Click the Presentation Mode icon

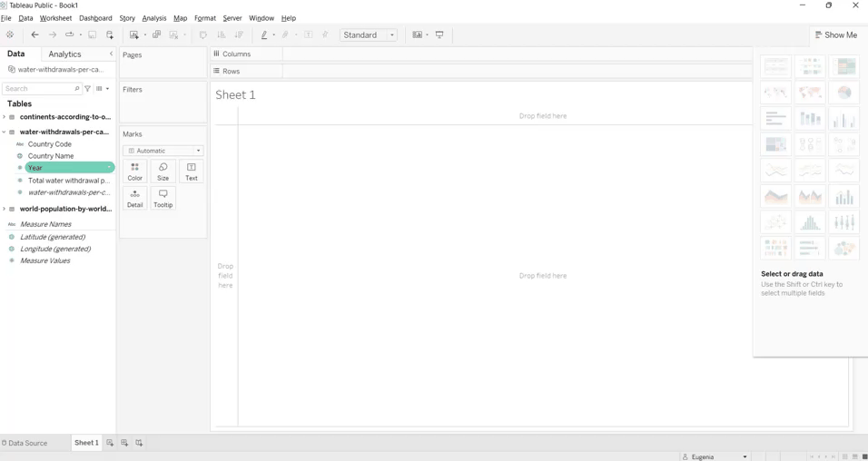(x=439, y=34)
